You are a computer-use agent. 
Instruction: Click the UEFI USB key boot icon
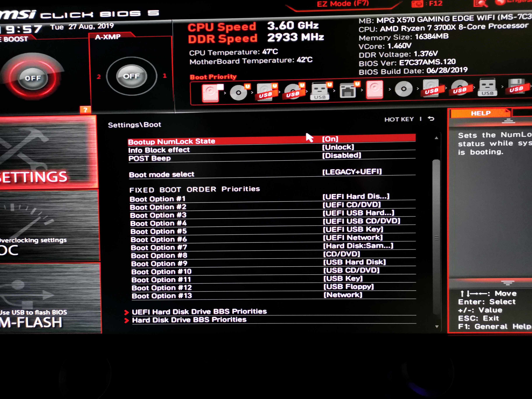click(x=320, y=91)
